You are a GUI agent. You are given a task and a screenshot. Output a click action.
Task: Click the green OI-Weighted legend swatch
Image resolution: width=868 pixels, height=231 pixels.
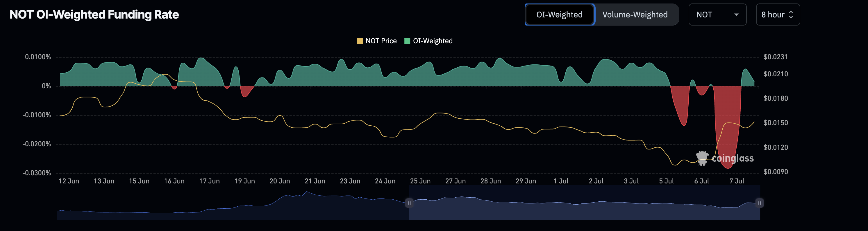coord(407,41)
